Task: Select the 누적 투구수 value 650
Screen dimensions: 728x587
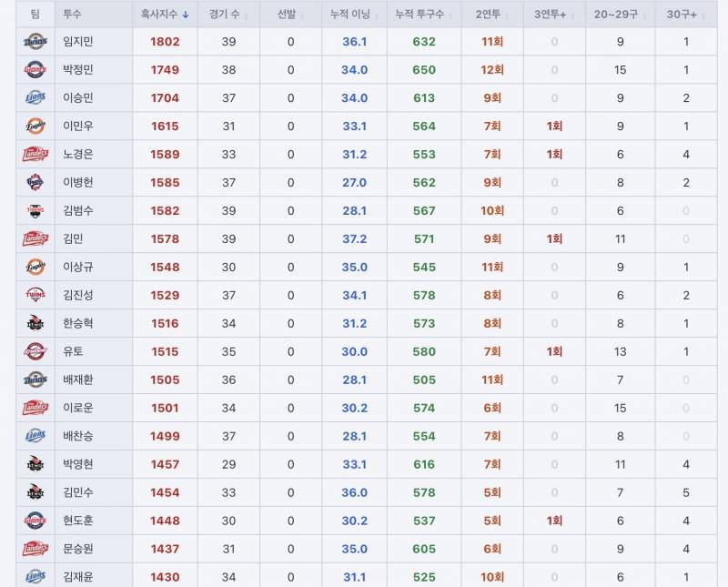Action: pos(424,70)
